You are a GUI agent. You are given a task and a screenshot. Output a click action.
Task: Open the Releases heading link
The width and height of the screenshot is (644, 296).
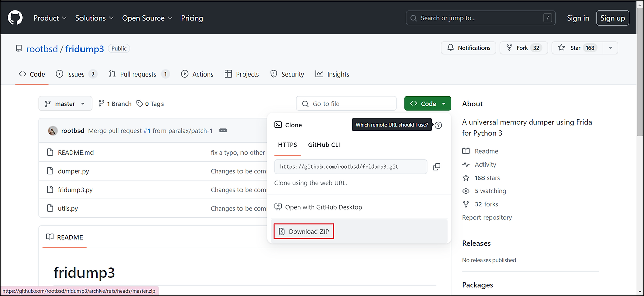(x=476, y=243)
